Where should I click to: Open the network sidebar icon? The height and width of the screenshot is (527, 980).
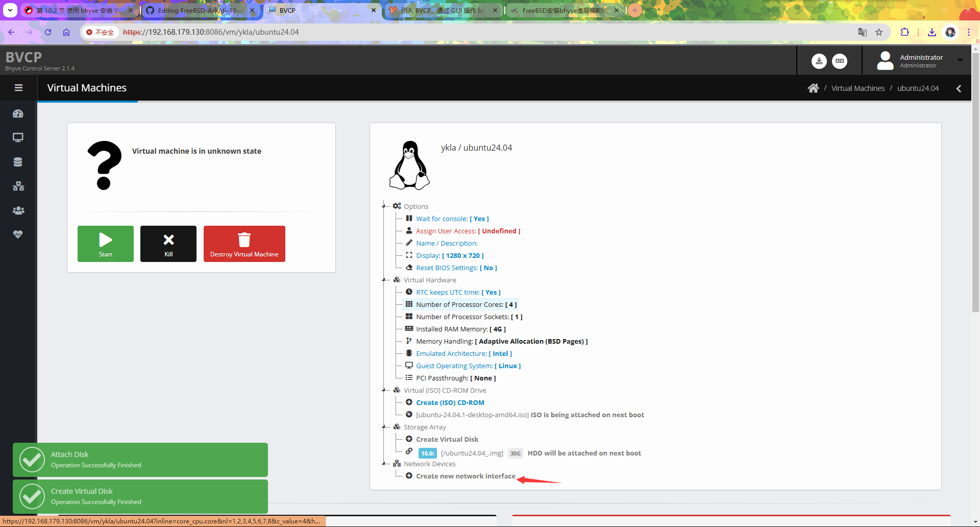click(x=18, y=186)
